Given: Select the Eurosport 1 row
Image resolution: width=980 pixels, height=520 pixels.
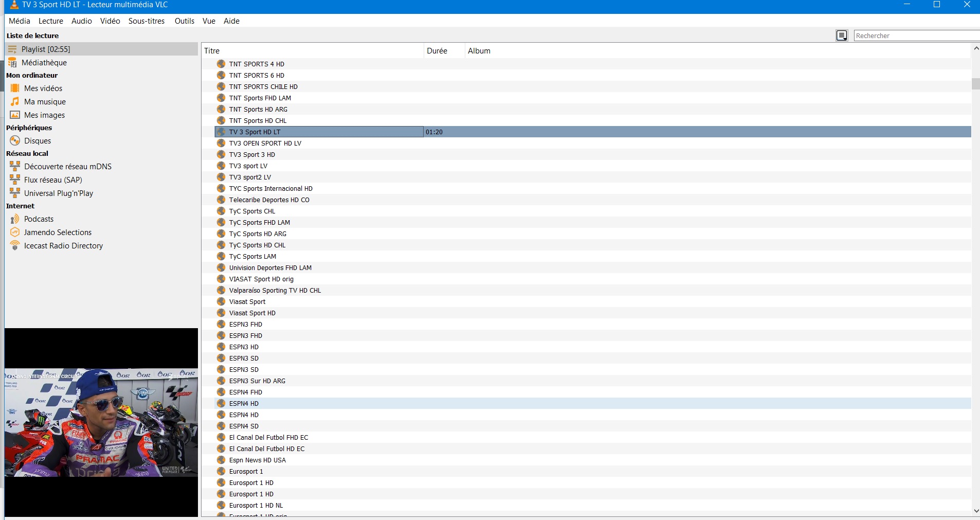Looking at the screenshot, I should tap(593, 471).
